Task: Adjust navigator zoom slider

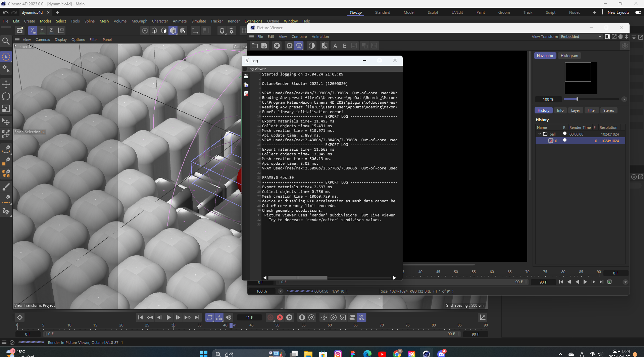Action: (577, 99)
